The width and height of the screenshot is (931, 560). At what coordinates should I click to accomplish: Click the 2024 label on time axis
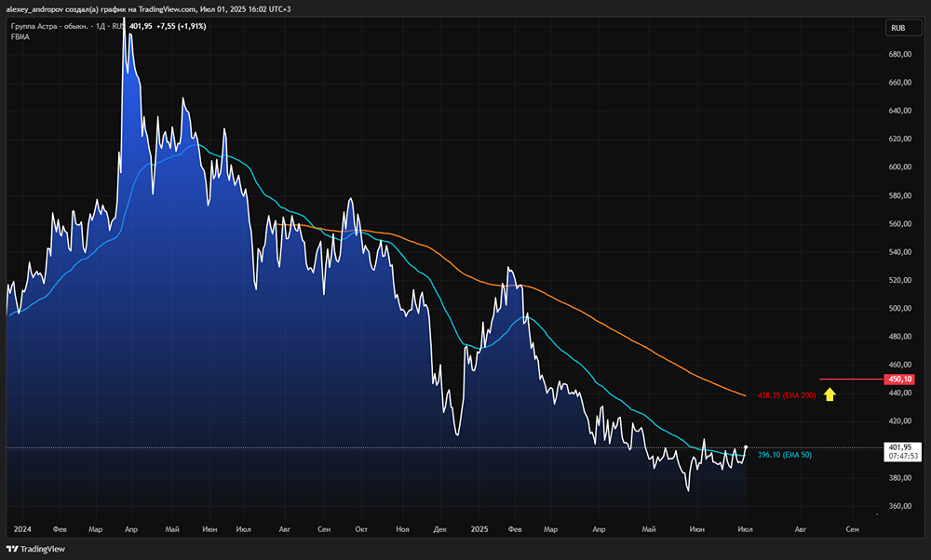click(22, 528)
